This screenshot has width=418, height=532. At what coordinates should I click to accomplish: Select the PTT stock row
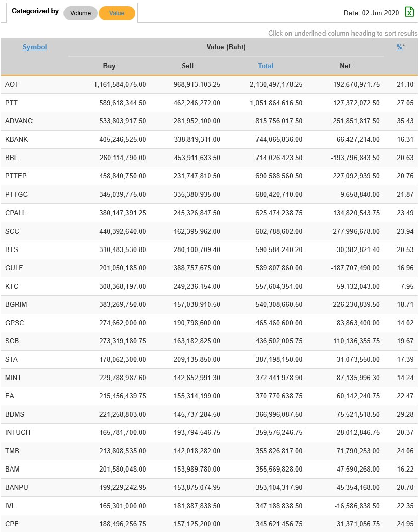[12, 103]
